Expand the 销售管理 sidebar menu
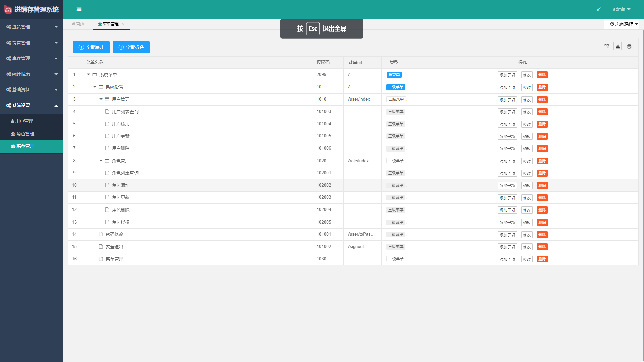The width and height of the screenshot is (644, 362). click(x=32, y=43)
